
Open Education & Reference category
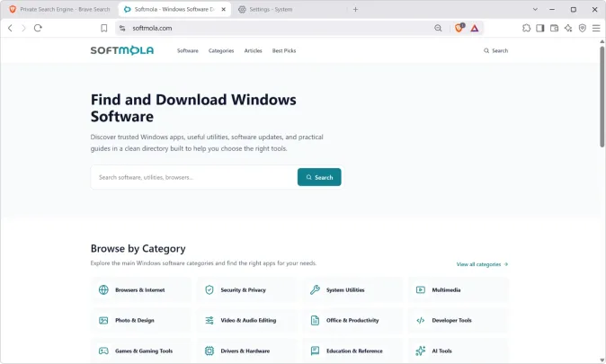(354, 351)
